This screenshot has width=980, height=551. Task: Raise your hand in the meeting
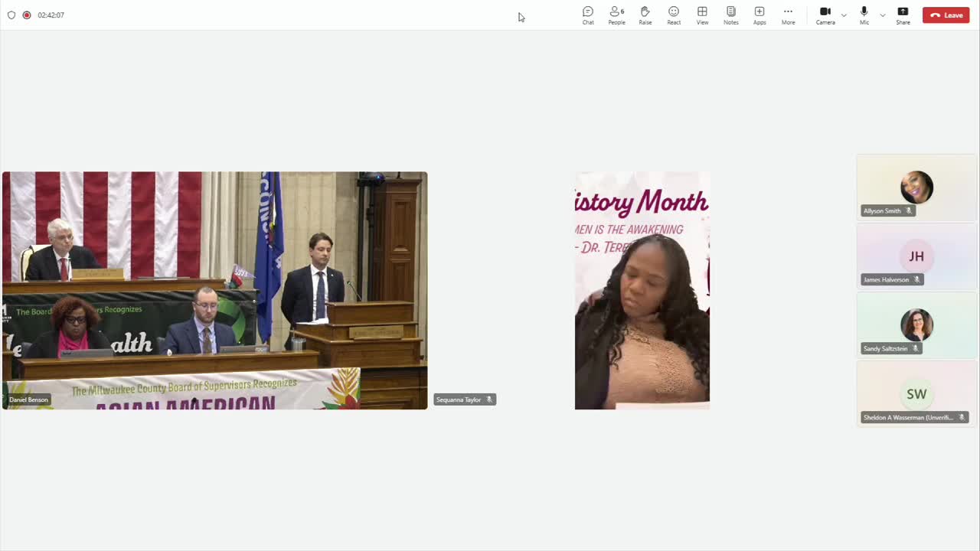[x=645, y=15]
